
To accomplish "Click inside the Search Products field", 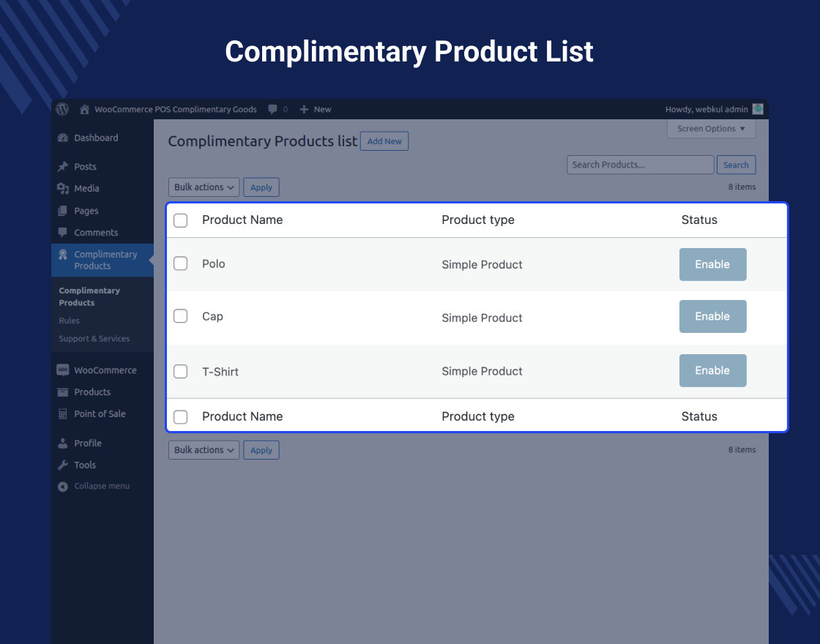I will [640, 165].
